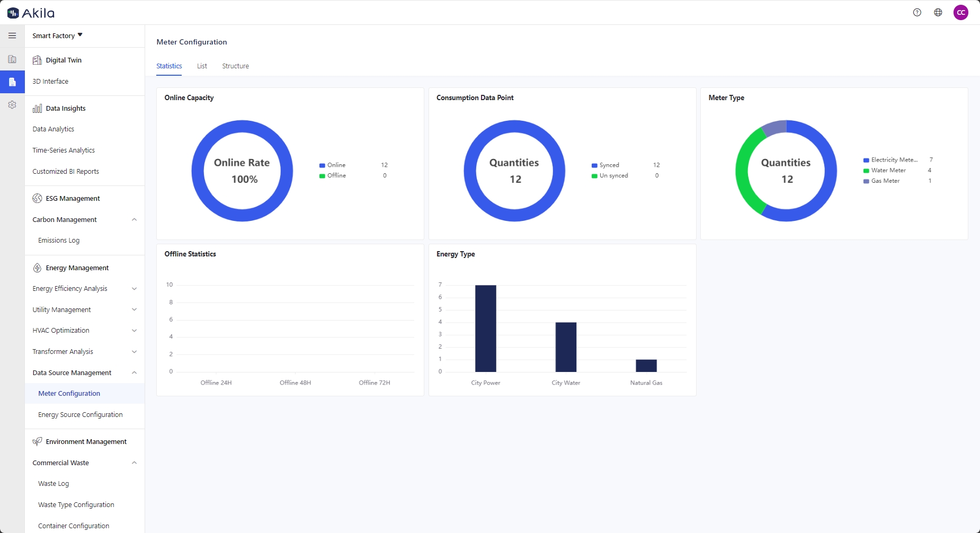Click the Meter Type card title
The image size is (980, 533).
point(726,97)
